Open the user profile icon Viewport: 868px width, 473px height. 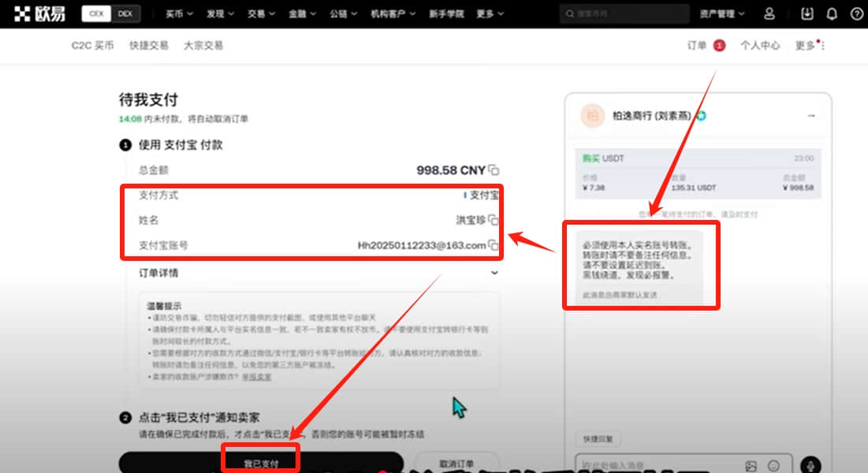click(x=769, y=14)
